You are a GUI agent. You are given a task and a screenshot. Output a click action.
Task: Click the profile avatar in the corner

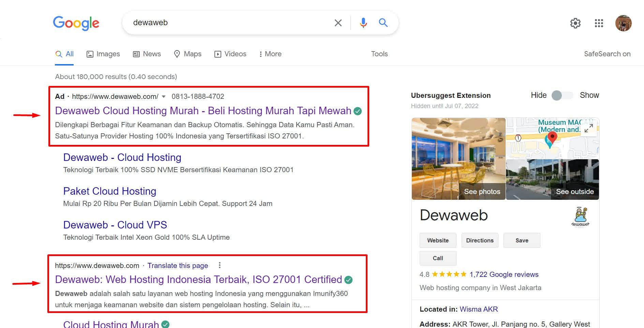624,23
